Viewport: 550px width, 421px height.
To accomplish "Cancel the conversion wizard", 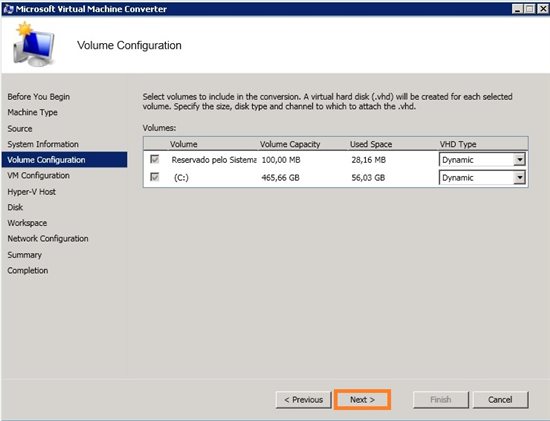I will coord(500,400).
